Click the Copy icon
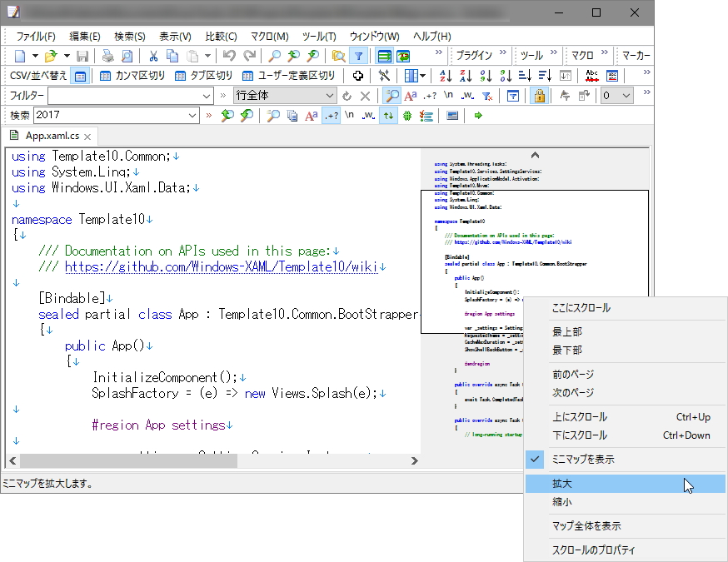The height and width of the screenshot is (562, 728). click(x=172, y=56)
